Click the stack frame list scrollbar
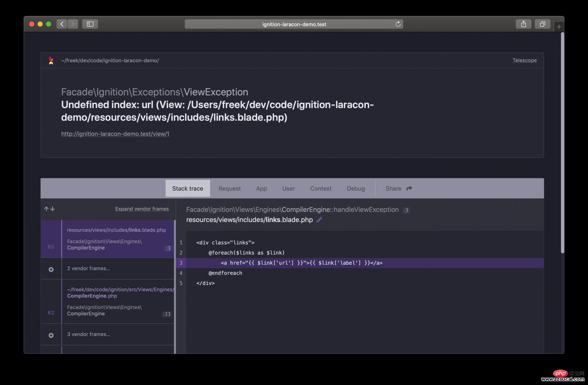This screenshot has width=588, height=385. tap(175, 287)
